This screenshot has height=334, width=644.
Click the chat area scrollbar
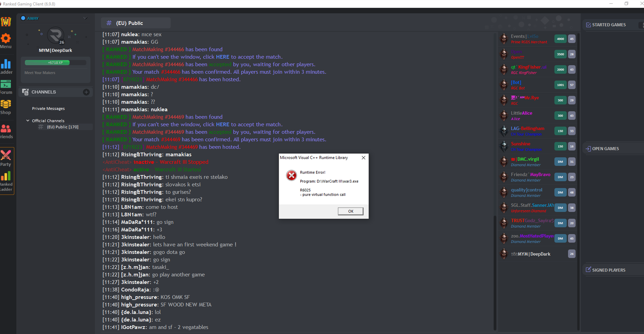point(495,273)
